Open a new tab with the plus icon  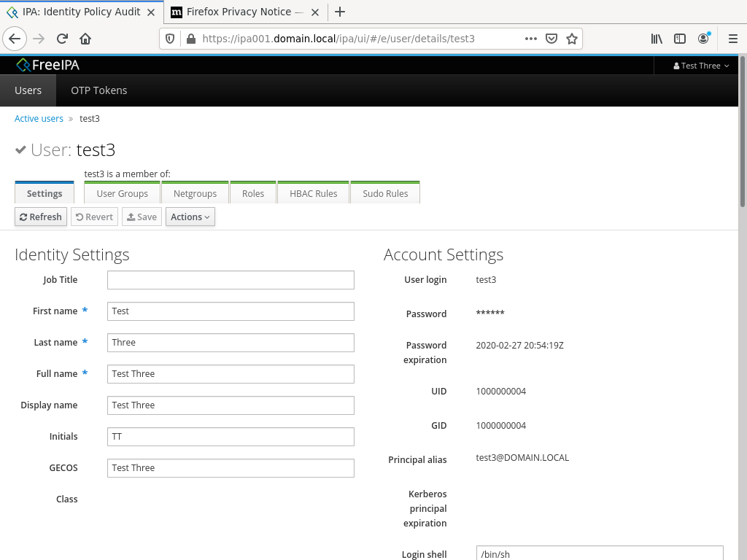340,12
